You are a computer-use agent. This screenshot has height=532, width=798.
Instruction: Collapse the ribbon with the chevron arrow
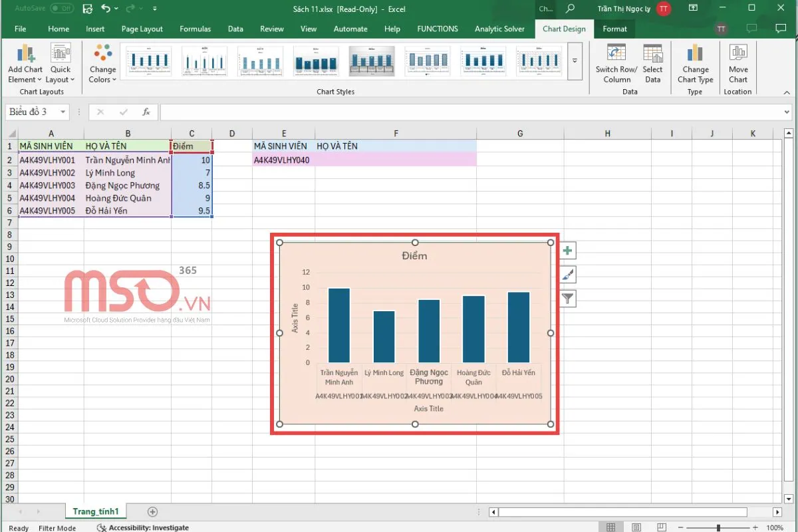(x=787, y=92)
